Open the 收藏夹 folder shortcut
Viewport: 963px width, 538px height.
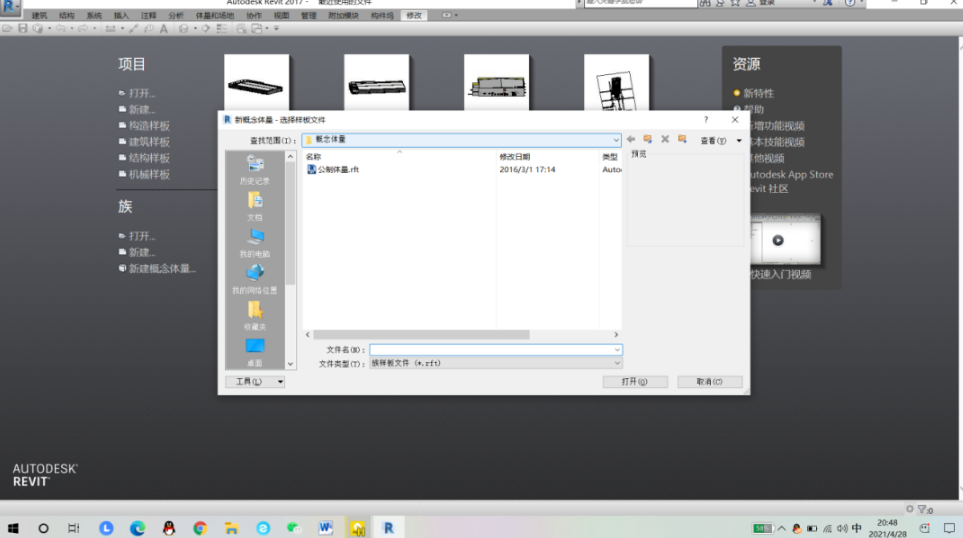click(255, 316)
